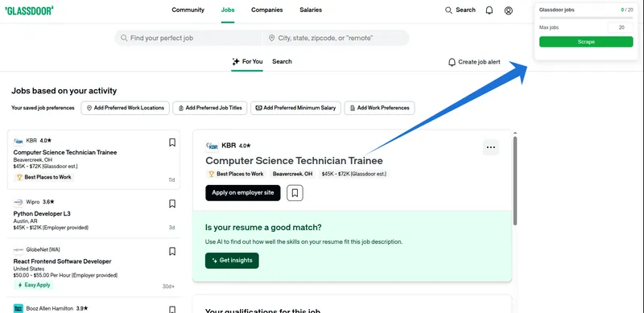This screenshot has width=644, height=313.
Task: Click the Max jobs number field
Action: [x=621, y=27]
